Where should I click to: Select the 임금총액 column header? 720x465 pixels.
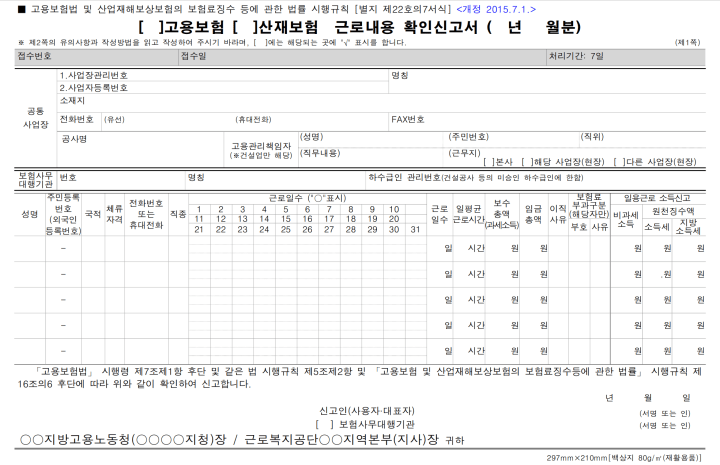[533, 214]
